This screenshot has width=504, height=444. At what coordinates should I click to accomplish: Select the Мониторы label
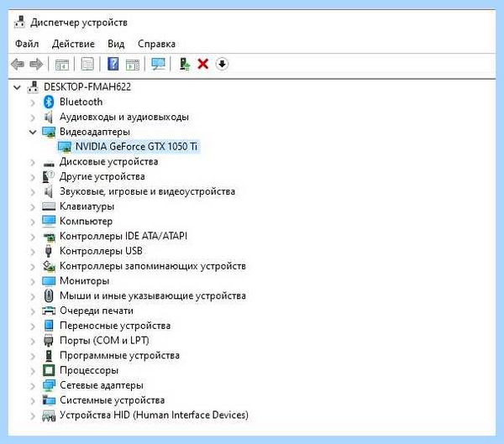(85, 281)
